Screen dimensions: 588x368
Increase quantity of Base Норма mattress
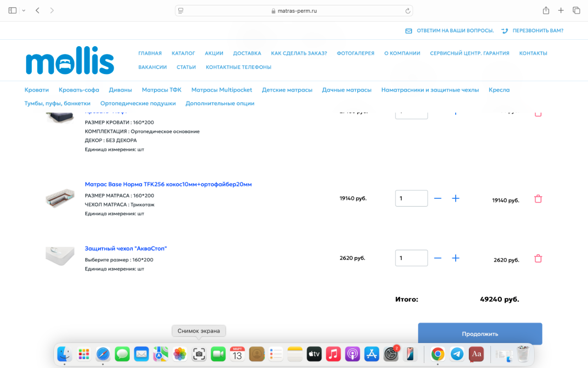(455, 198)
